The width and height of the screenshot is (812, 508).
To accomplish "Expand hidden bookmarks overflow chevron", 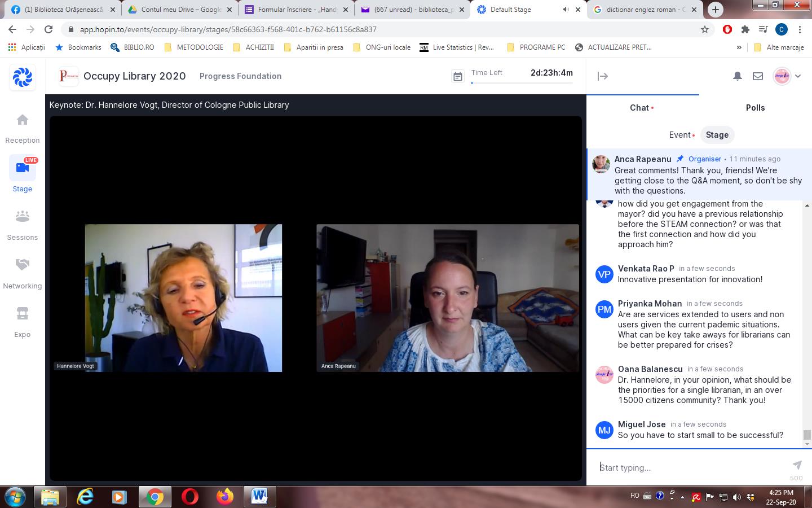I will (x=739, y=47).
